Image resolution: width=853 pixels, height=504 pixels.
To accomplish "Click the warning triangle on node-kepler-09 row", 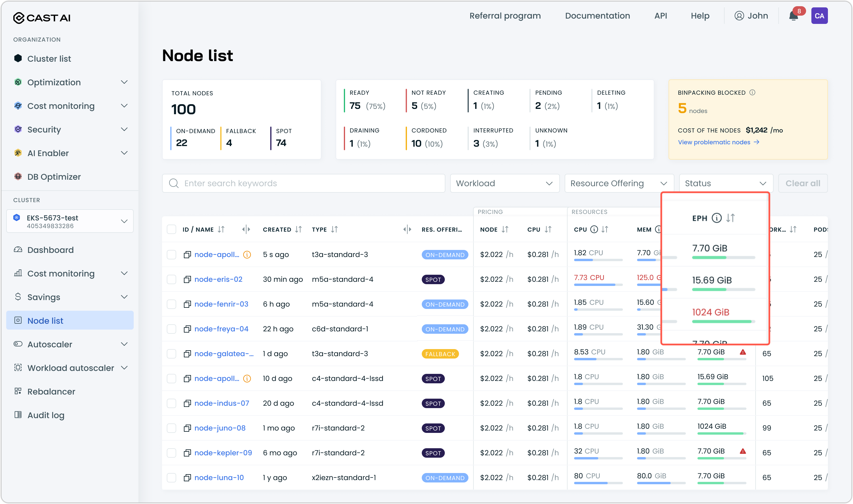I will coord(743,451).
